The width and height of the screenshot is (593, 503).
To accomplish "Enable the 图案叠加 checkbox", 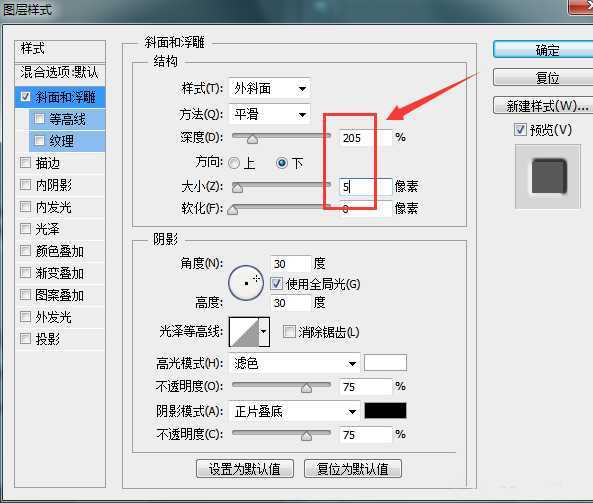I will (25, 295).
